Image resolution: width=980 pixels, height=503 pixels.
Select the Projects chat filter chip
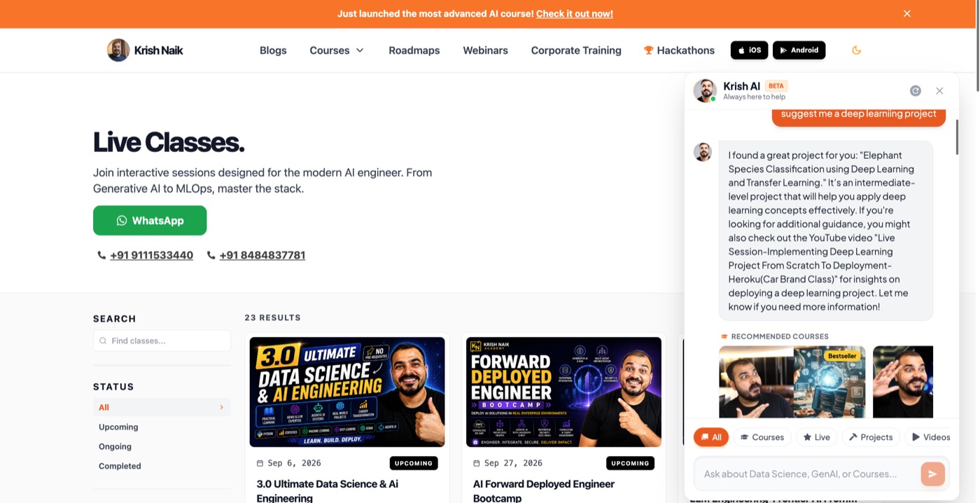click(x=871, y=437)
